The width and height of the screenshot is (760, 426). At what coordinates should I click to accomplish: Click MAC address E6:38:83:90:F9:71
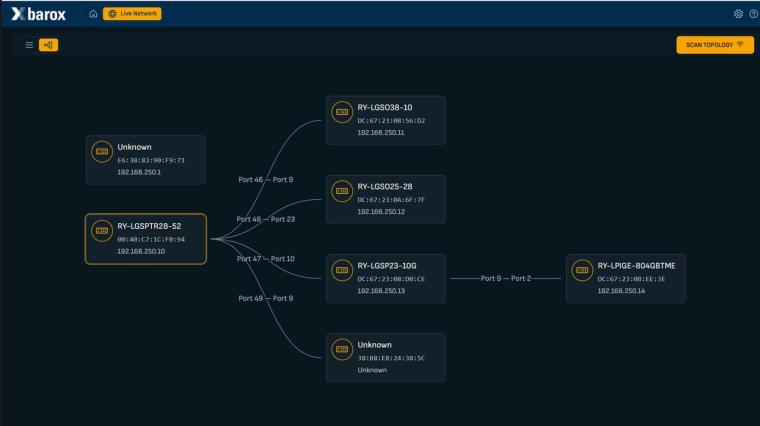(x=151, y=160)
